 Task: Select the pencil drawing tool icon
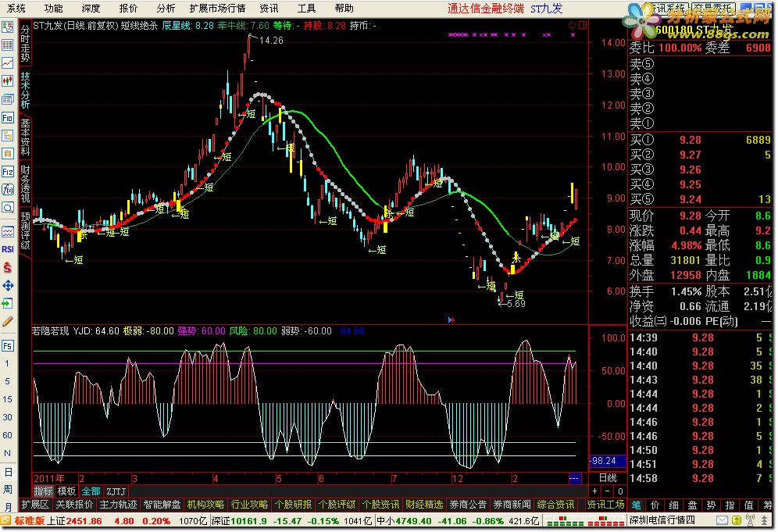(x=8, y=322)
